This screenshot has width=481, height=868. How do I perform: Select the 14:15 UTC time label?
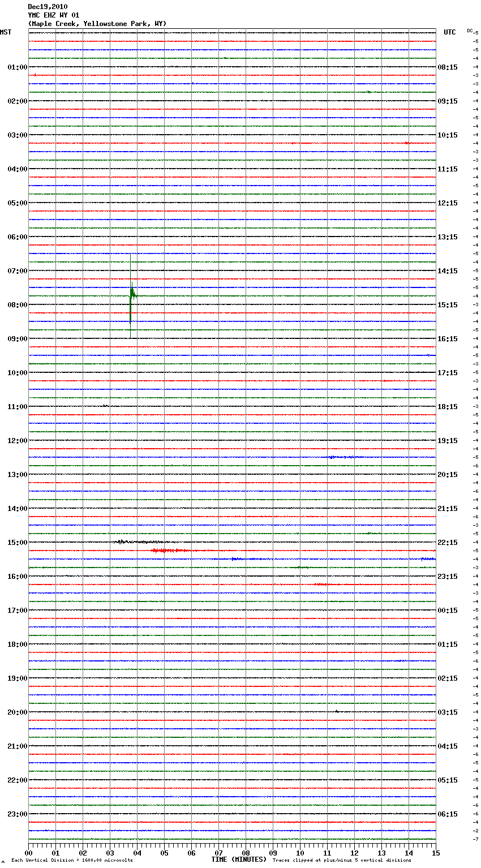(448, 271)
